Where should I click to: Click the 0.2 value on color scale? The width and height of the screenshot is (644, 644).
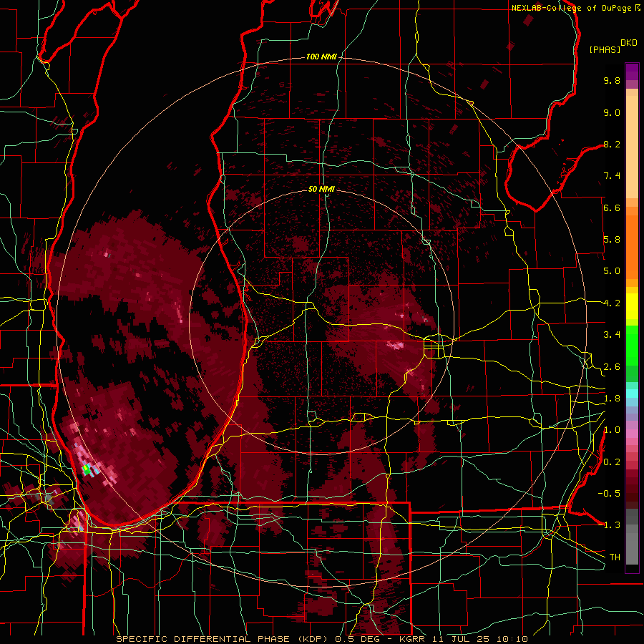pyautogui.click(x=612, y=462)
